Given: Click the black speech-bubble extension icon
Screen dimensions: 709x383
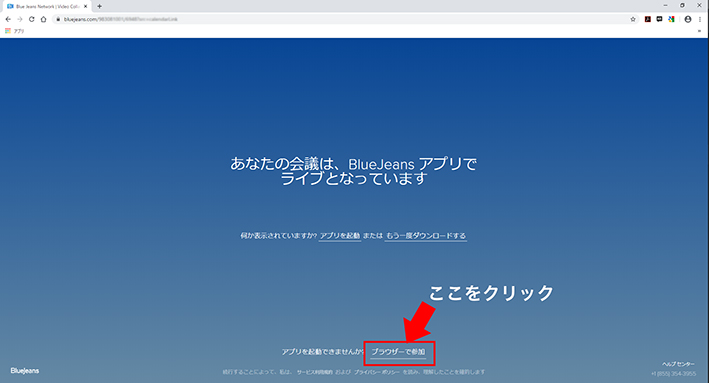Looking at the screenshot, I should [659, 19].
